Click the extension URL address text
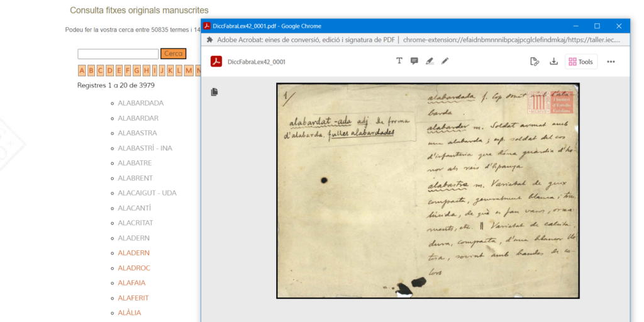Screen dimensions: 644x322 [511, 40]
